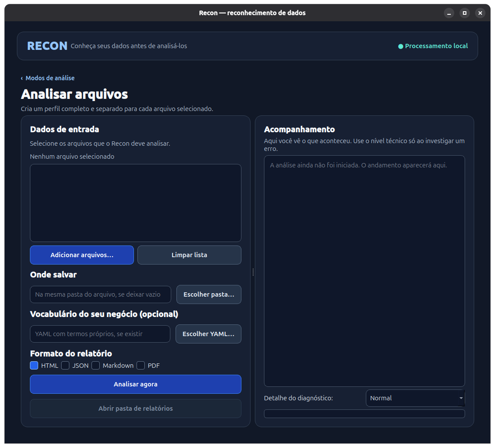Viewport: 495px width, 448px height.
Task: Click the Processamento local status indicator
Action: point(433,46)
